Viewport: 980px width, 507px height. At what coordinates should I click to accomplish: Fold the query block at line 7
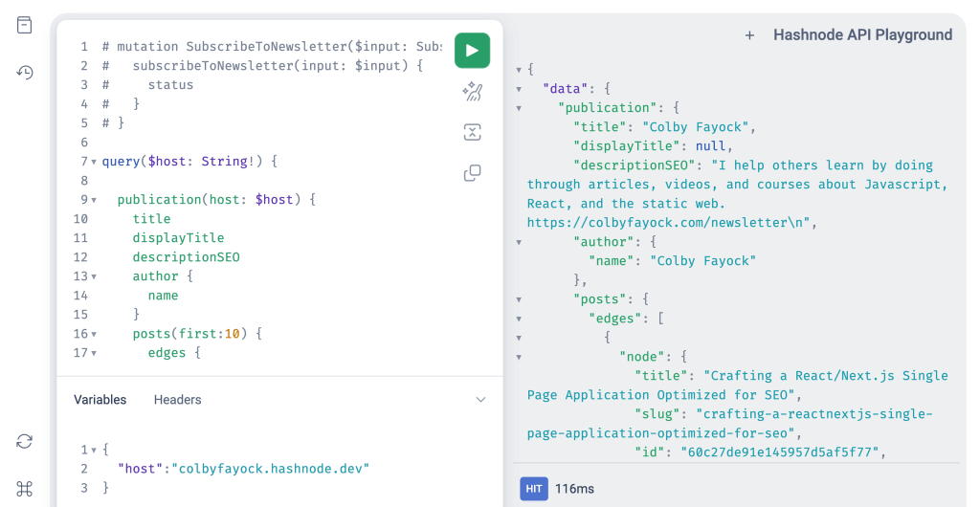[94, 162]
